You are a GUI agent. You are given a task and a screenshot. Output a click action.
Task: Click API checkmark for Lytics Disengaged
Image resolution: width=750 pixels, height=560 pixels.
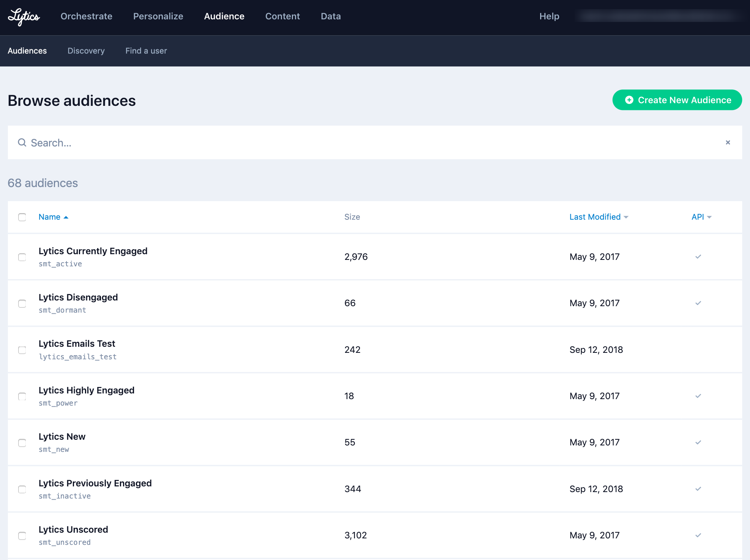point(698,303)
